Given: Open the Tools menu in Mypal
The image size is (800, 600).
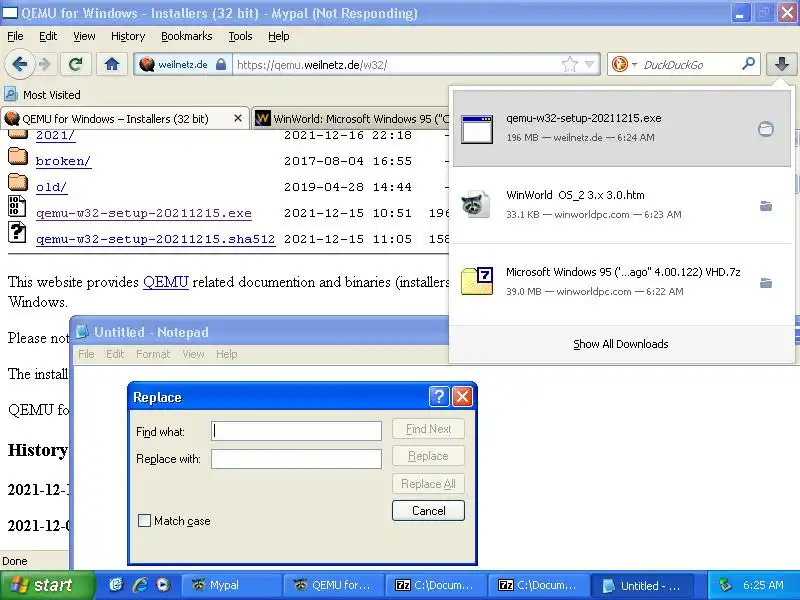Looking at the screenshot, I should pyautogui.click(x=240, y=36).
